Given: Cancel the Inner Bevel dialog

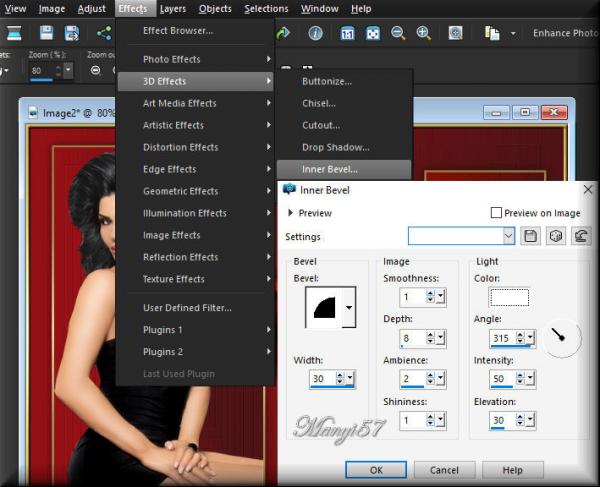Looking at the screenshot, I should click(x=444, y=470).
